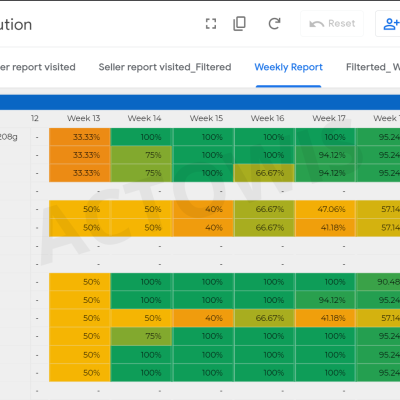Select Week 16 66.67% cell in 47.06% row

264,209
